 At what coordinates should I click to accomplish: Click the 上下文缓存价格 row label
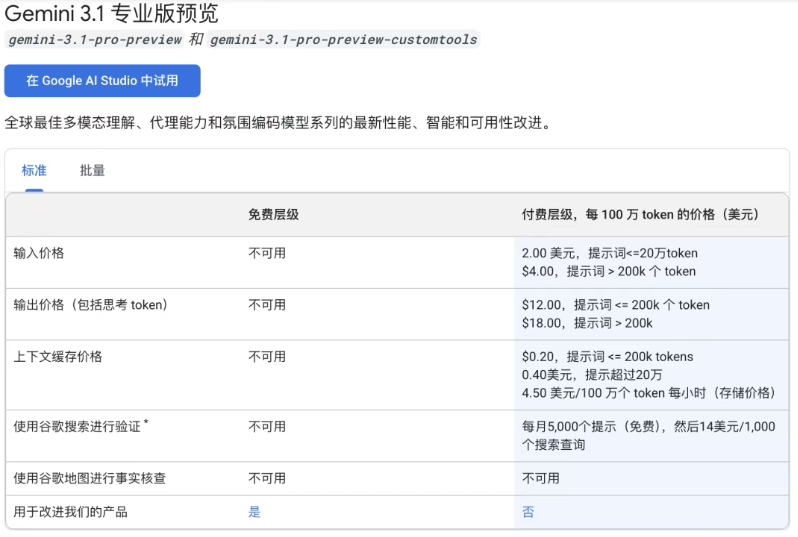click(58, 357)
